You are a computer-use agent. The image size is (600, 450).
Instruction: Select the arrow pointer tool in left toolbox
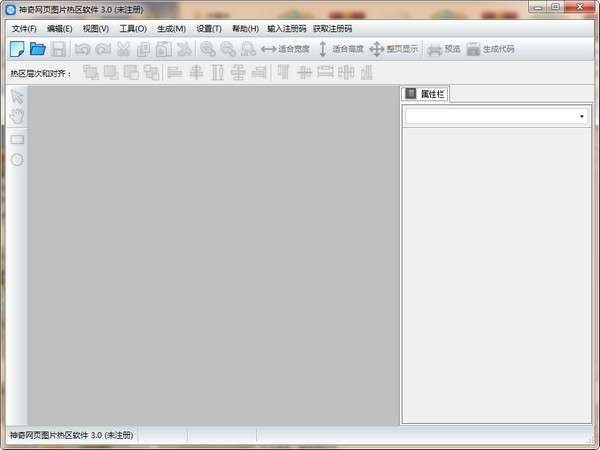coord(17,97)
